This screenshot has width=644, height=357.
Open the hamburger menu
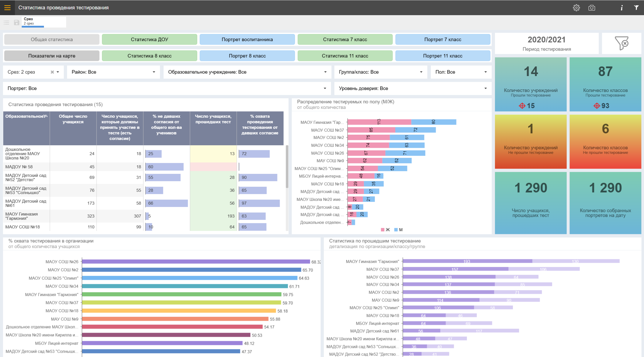[x=7, y=8]
